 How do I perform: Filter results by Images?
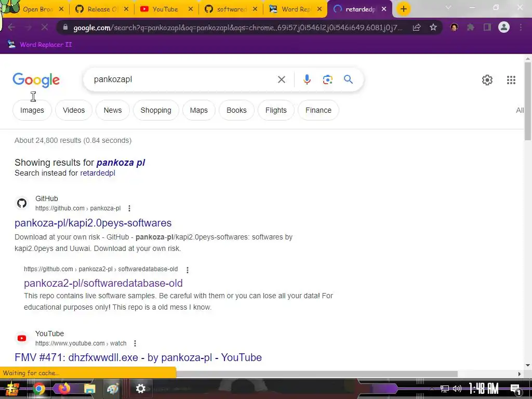click(x=32, y=110)
